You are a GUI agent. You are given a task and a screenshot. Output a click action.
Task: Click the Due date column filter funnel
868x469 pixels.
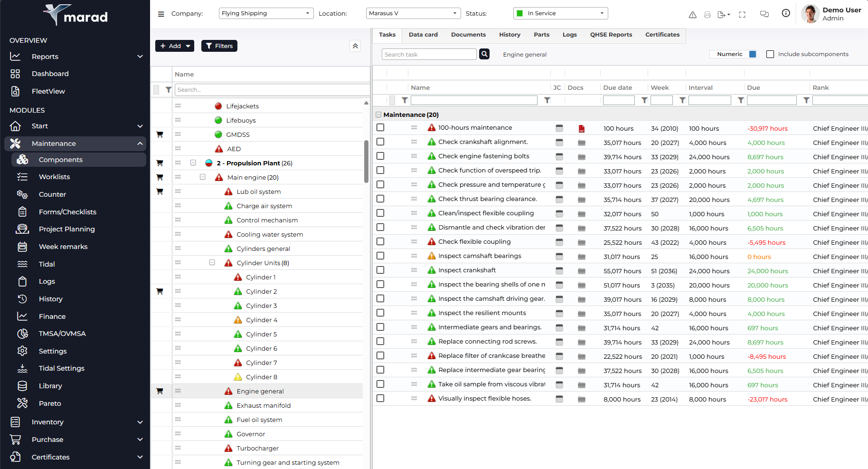click(x=644, y=100)
